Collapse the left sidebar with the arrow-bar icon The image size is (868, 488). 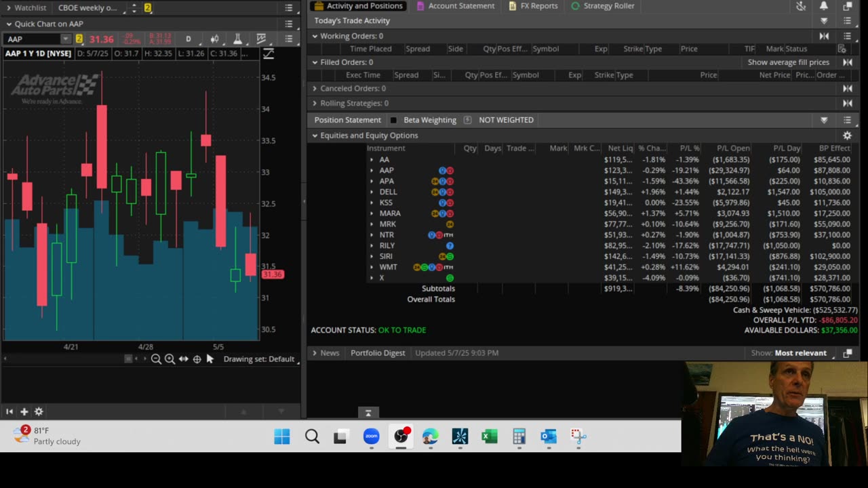coord(9,411)
